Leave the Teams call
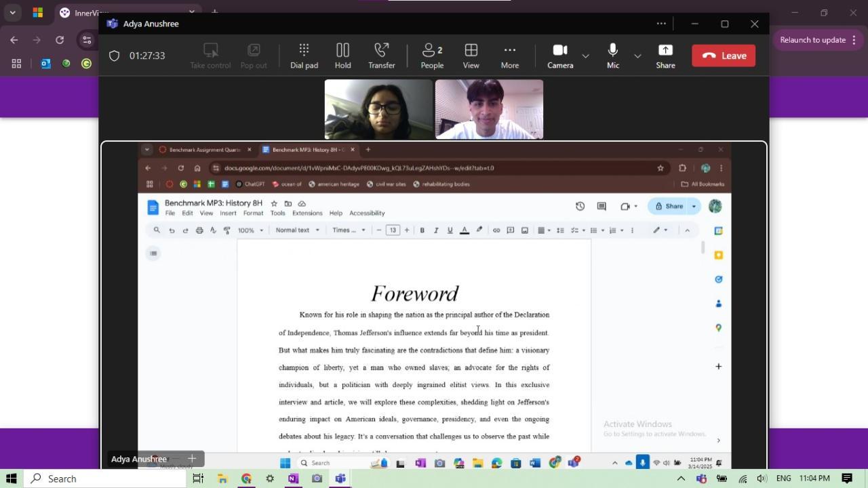 tap(724, 56)
